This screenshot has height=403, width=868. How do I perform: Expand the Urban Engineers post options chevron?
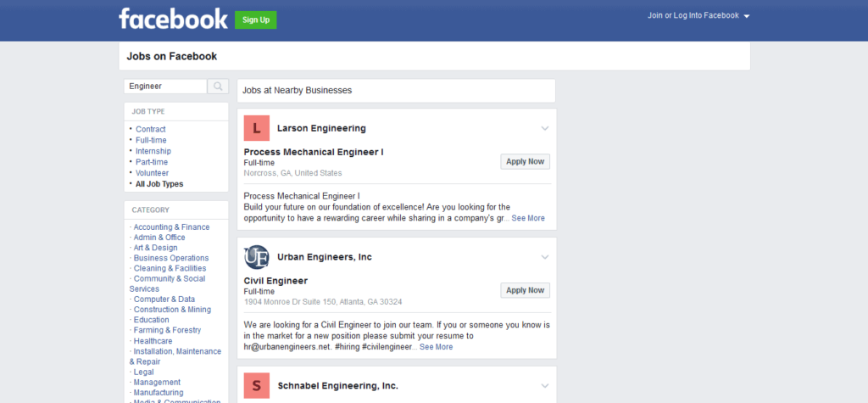545,257
